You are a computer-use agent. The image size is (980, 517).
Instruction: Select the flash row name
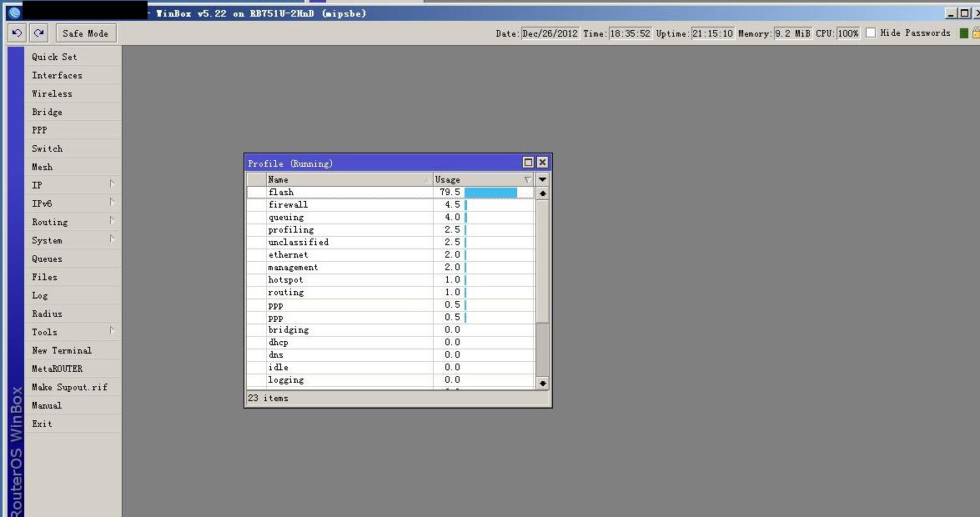point(281,192)
